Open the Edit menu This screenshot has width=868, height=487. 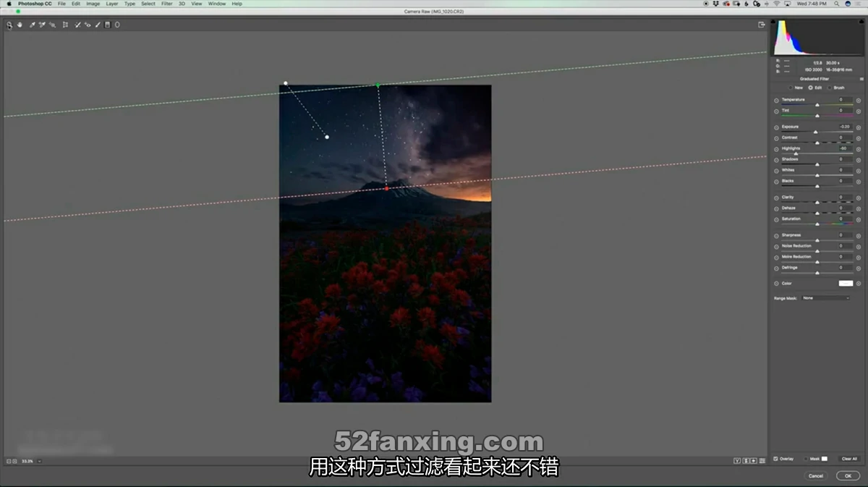[76, 4]
